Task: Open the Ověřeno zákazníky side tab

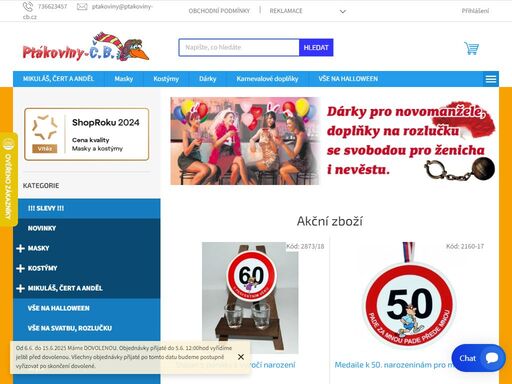Action: tap(8, 180)
